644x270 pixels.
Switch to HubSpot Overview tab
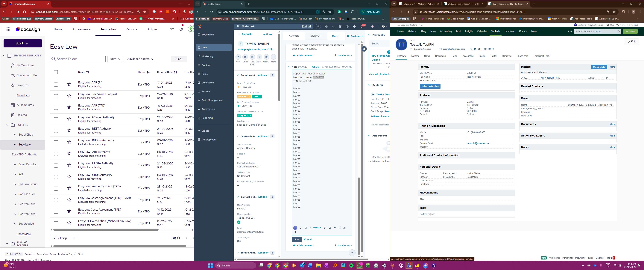(x=316, y=36)
